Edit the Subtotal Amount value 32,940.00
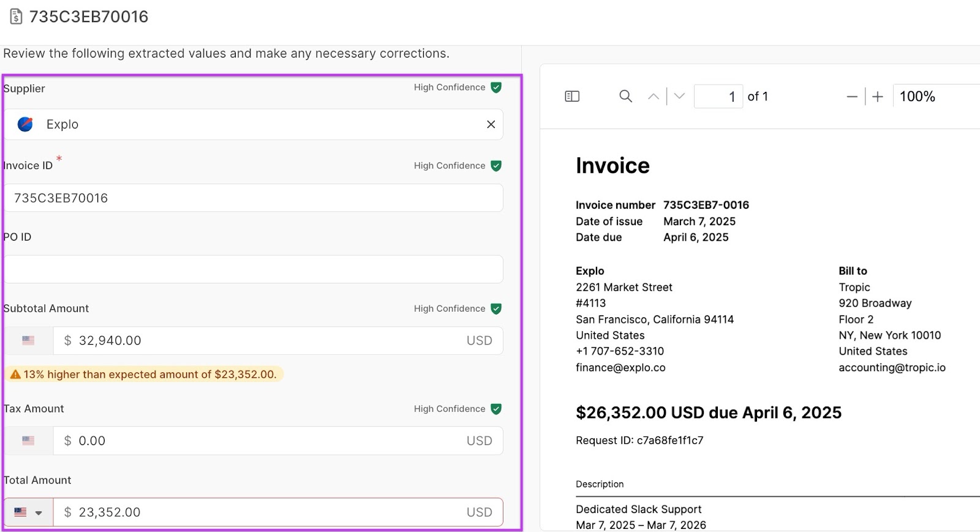Screen dimensions: 980x532 tap(278, 340)
